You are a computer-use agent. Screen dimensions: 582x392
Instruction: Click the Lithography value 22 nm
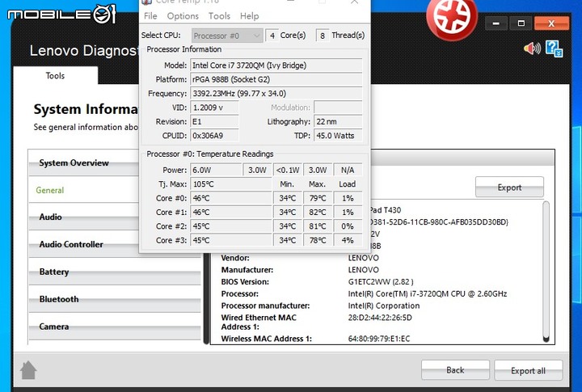click(x=338, y=122)
